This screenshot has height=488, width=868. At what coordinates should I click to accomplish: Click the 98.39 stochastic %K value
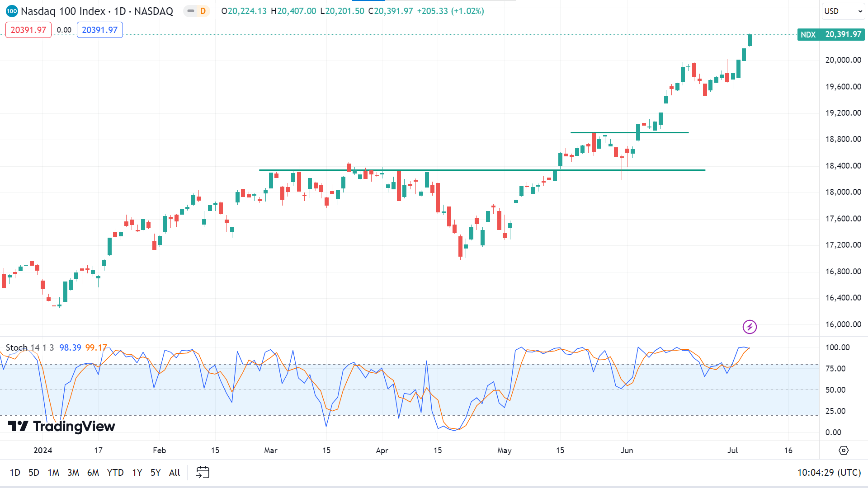[x=70, y=347]
